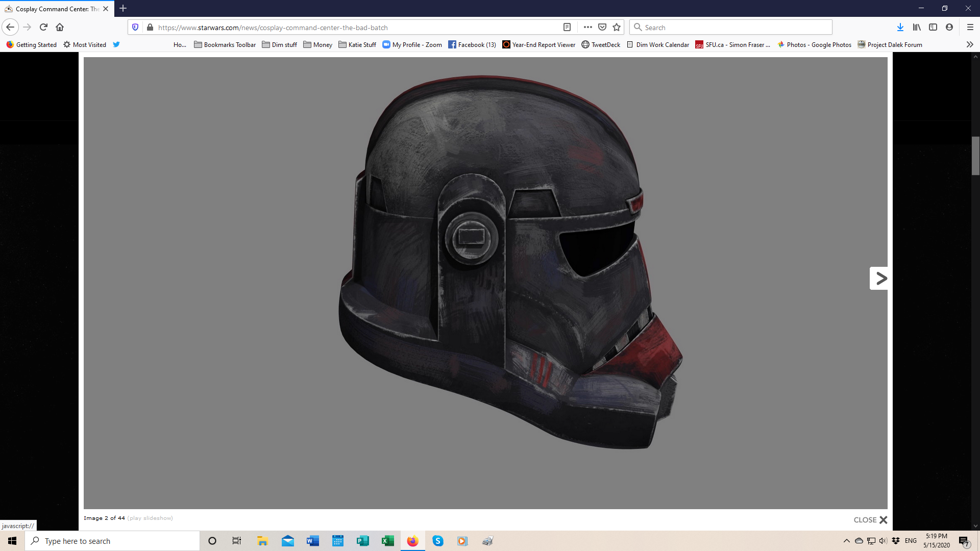Open File Explorer from taskbar
Screen dimensions: 980x551
[262, 541]
